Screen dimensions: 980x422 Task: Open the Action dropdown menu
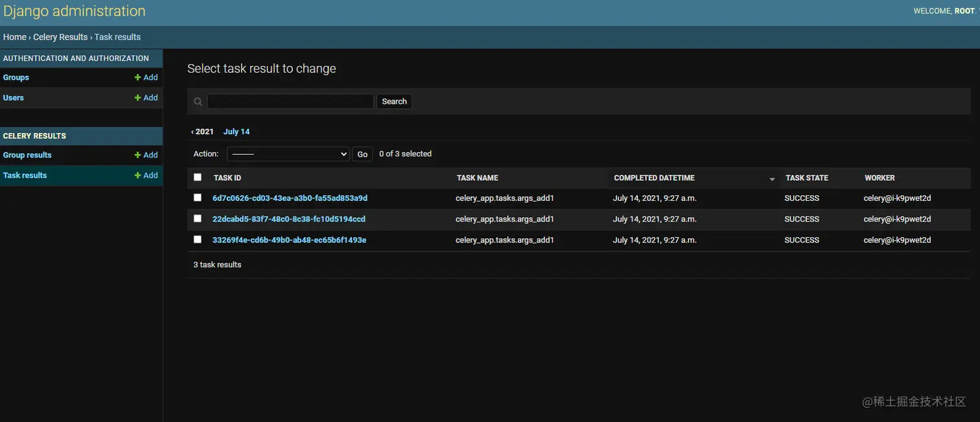[288, 154]
